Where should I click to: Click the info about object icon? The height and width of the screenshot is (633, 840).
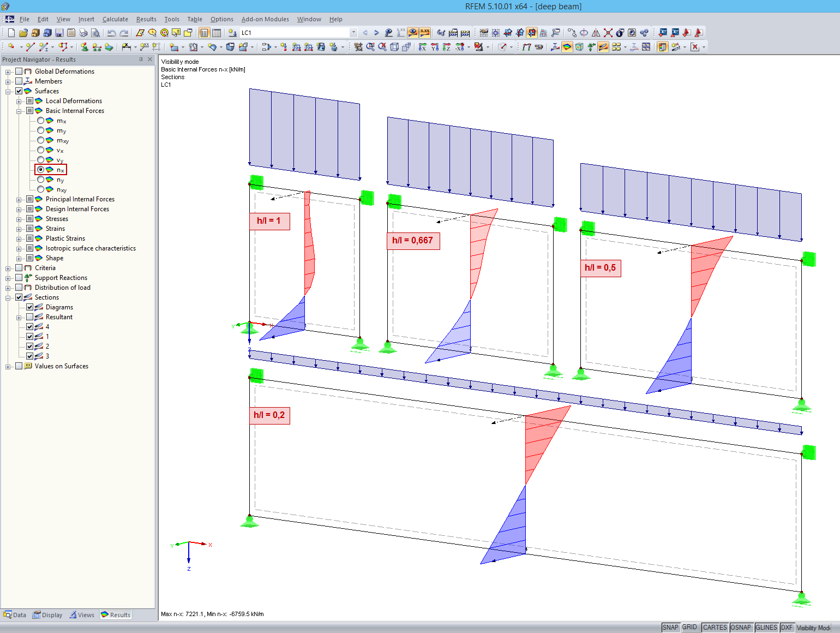point(620,33)
